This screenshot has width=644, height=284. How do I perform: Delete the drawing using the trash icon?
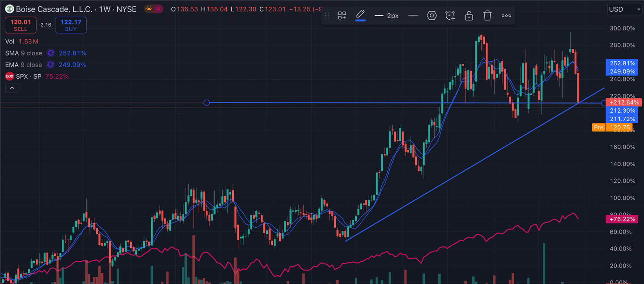pyautogui.click(x=487, y=15)
